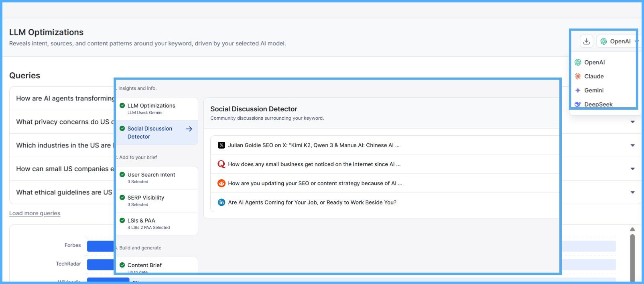Open the Reddit SEO content strategy thread
644x284 pixels.
coord(385,183)
